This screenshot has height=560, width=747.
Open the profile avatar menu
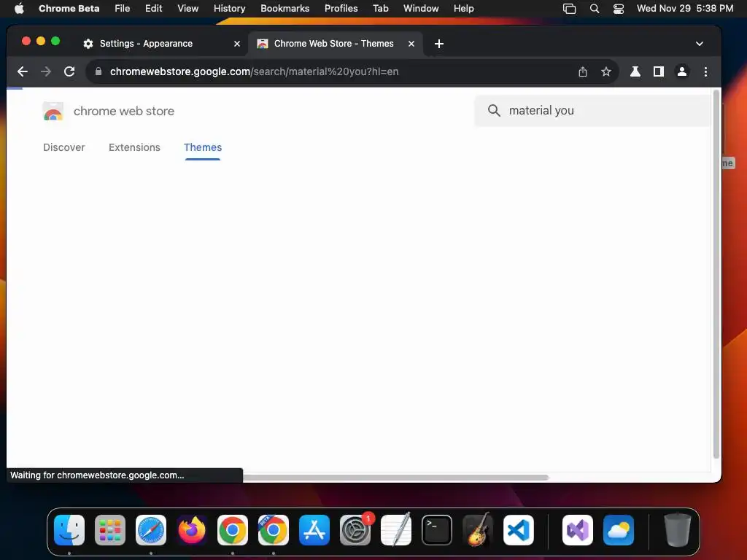[682, 71]
